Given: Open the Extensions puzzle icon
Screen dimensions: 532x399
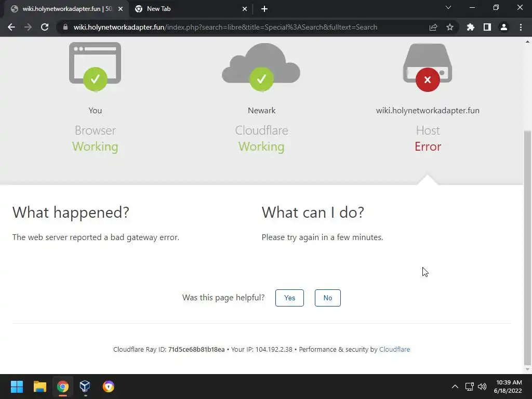Looking at the screenshot, I should tap(471, 27).
